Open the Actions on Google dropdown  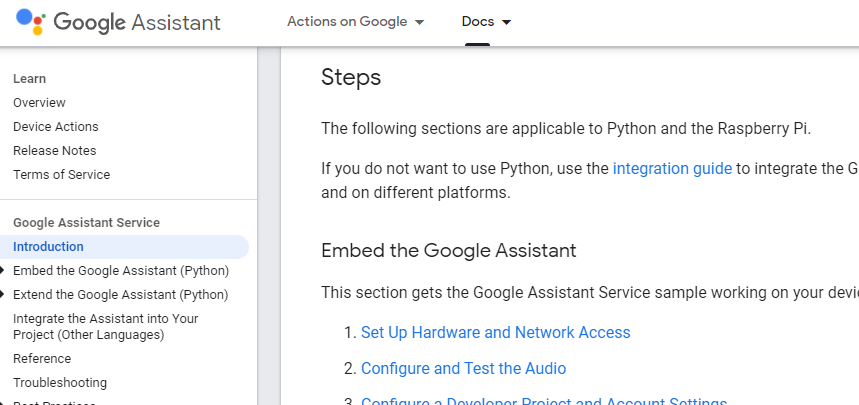tap(356, 22)
